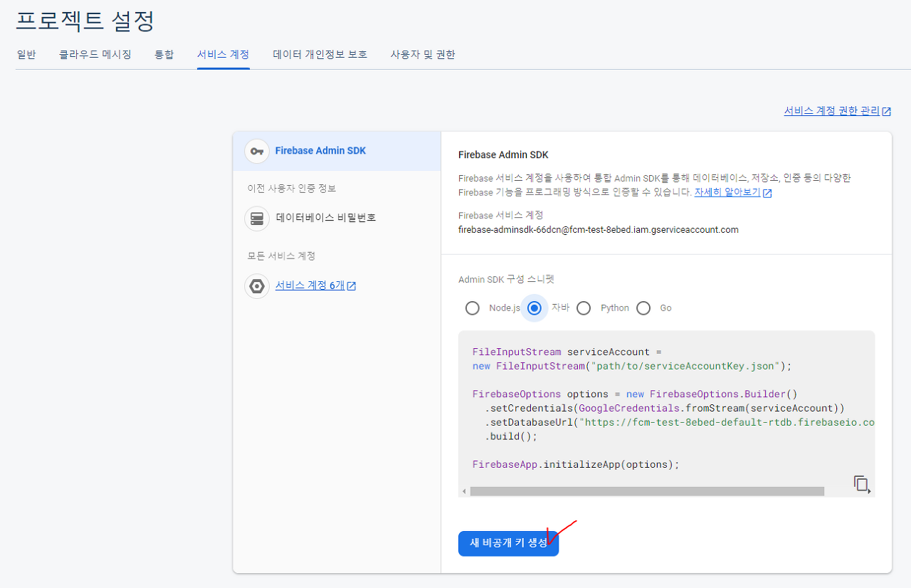Screen dimensions: 911x588
Task: Select the Python radio button
Action: (x=584, y=308)
